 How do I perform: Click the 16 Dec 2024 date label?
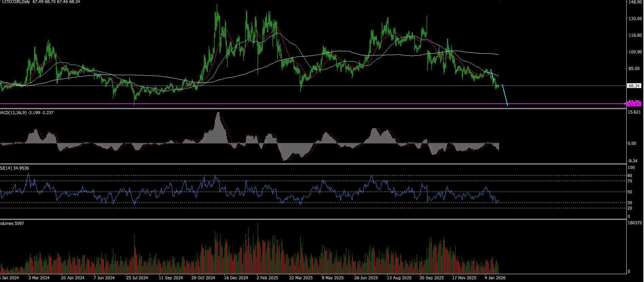click(236, 278)
